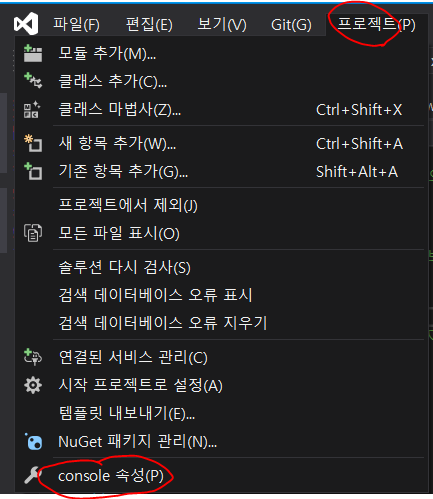433x499 pixels.
Task: Click the 모든 파일 표시 files icon
Action: 33,233
